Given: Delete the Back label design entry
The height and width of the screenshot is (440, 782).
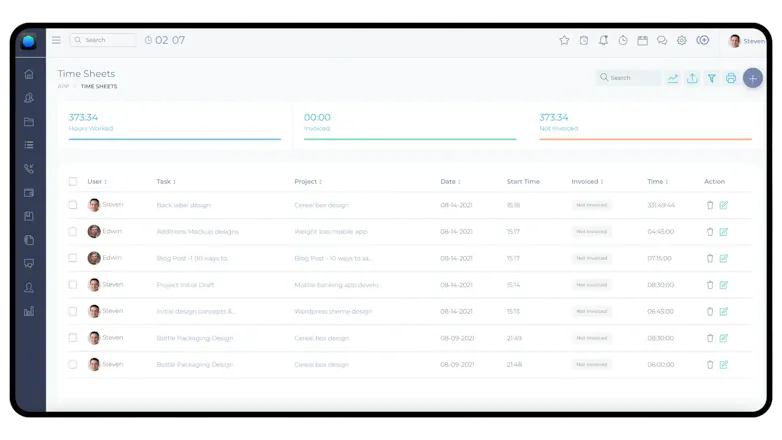Looking at the screenshot, I should coord(710,205).
